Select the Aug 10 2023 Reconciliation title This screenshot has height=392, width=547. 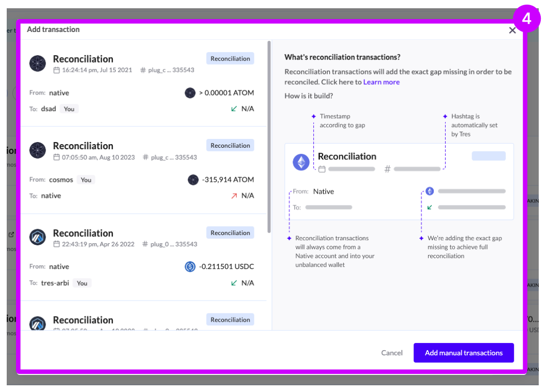[x=83, y=146]
